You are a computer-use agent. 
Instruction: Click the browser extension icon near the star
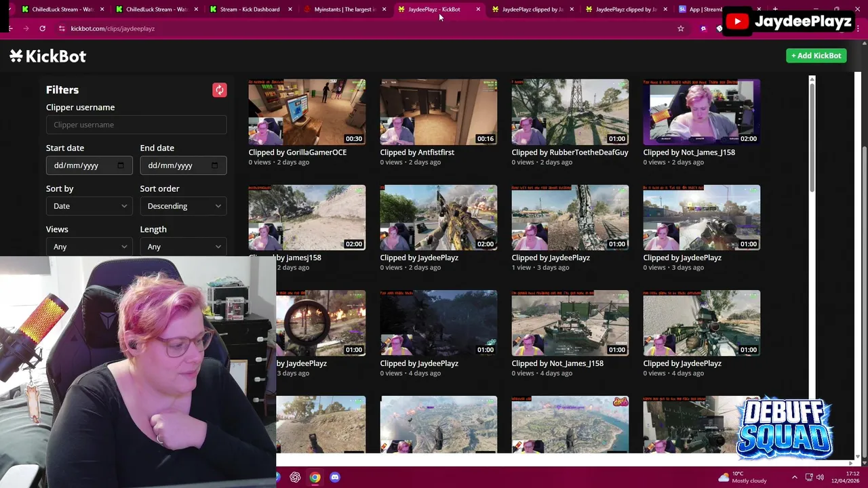703,28
